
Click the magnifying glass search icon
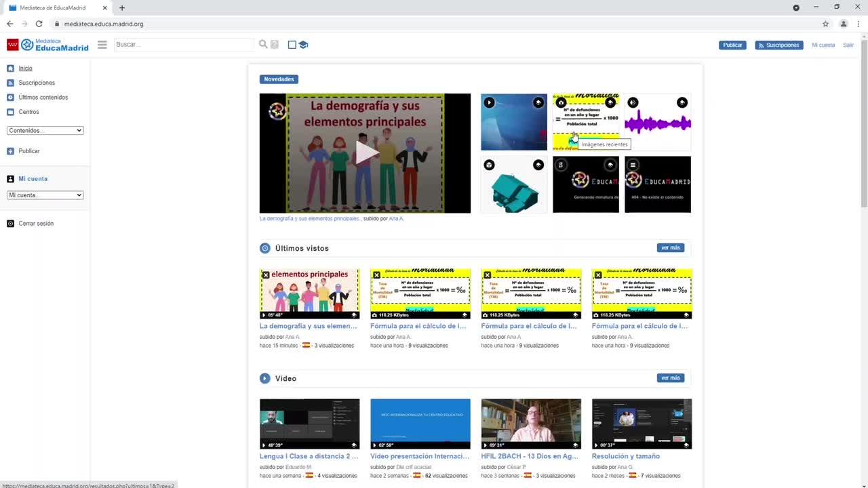(x=263, y=45)
